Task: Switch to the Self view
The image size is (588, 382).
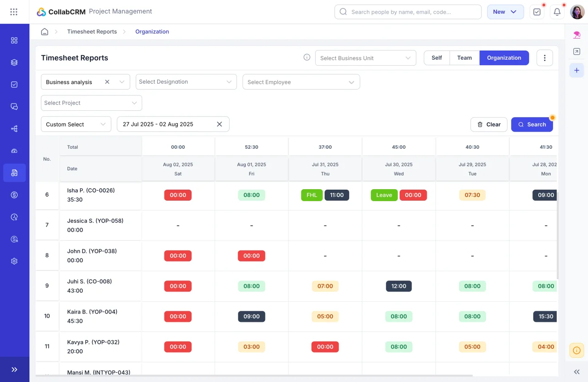Action: pos(437,58)
